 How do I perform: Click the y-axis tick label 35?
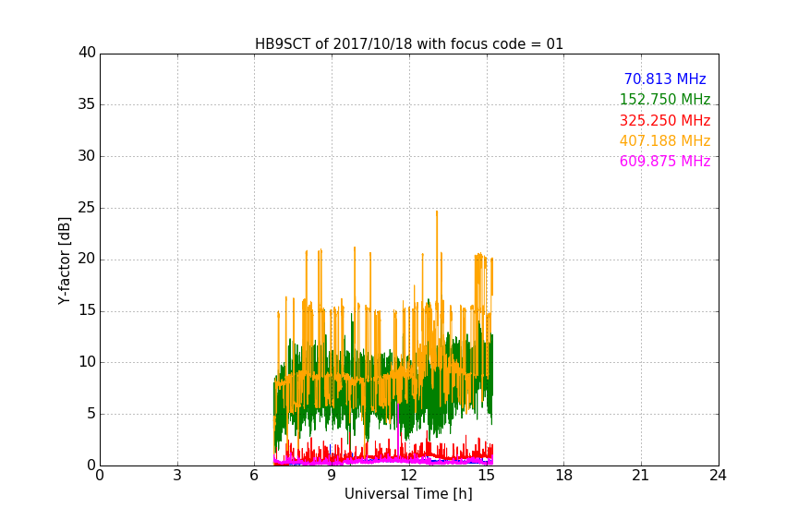87,104
